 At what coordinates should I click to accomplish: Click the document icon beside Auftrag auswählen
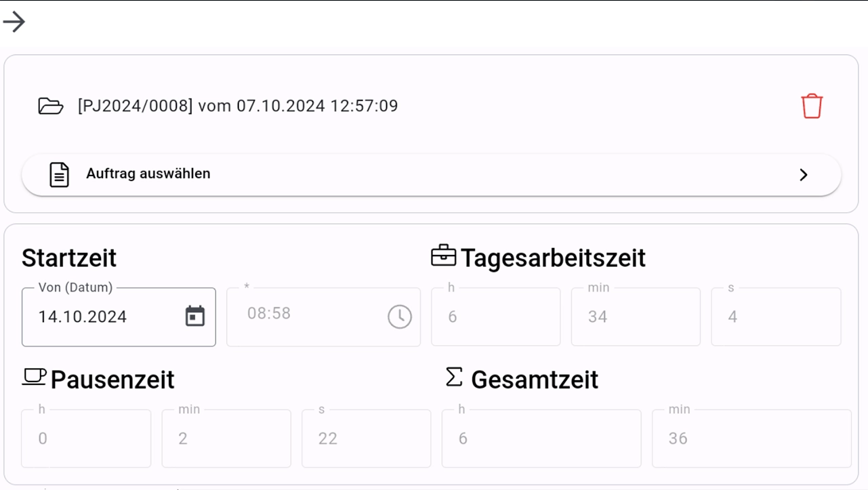[x=60, y=174]
